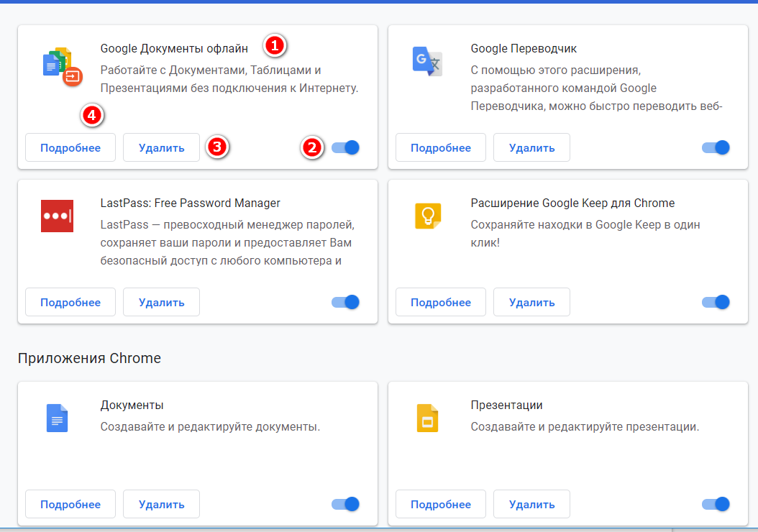The height and width of the screenshot is (532, 758).
Task: Open Подробнее for Google Keep extension
Action: click(441, 302)
